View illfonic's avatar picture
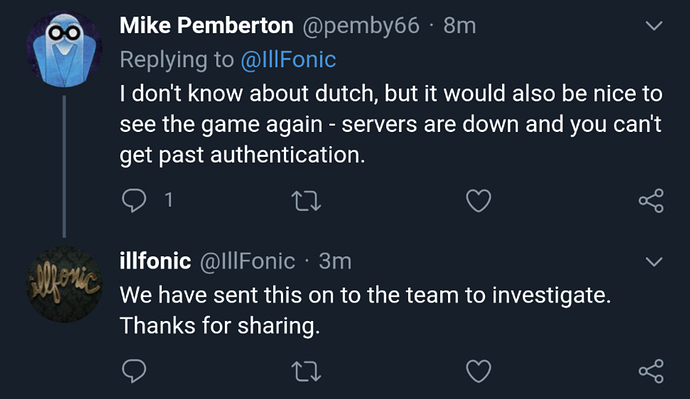 click(x=64, y=285)
